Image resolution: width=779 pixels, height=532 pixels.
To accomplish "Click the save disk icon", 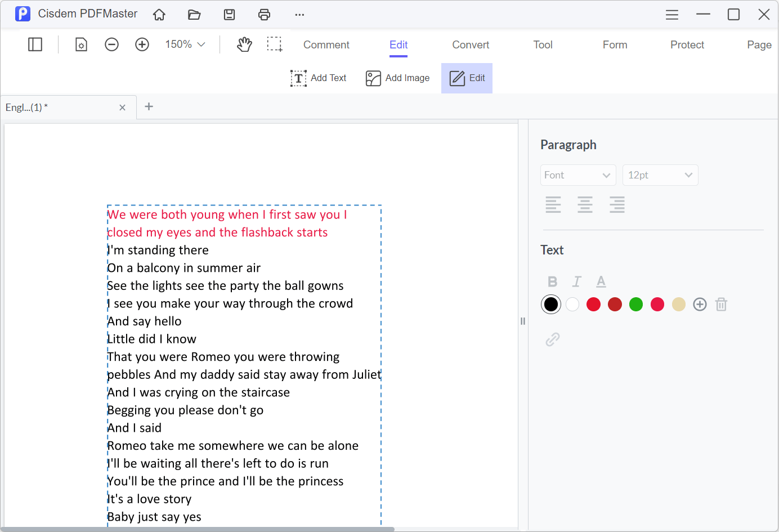I will [229, 15].
